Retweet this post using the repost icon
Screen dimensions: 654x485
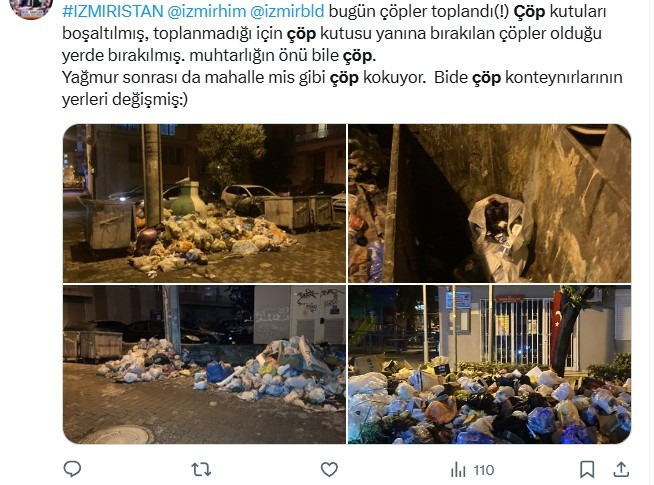(x=201, y=470)
